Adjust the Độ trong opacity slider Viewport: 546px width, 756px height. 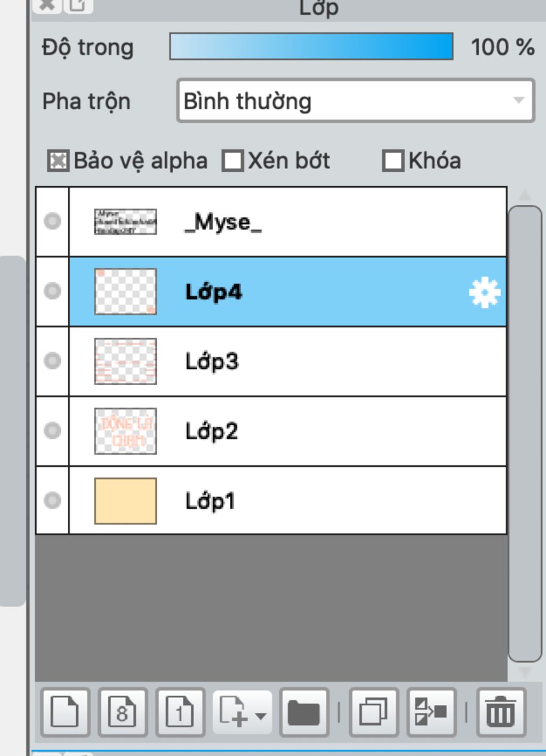(x=311, y=46)
